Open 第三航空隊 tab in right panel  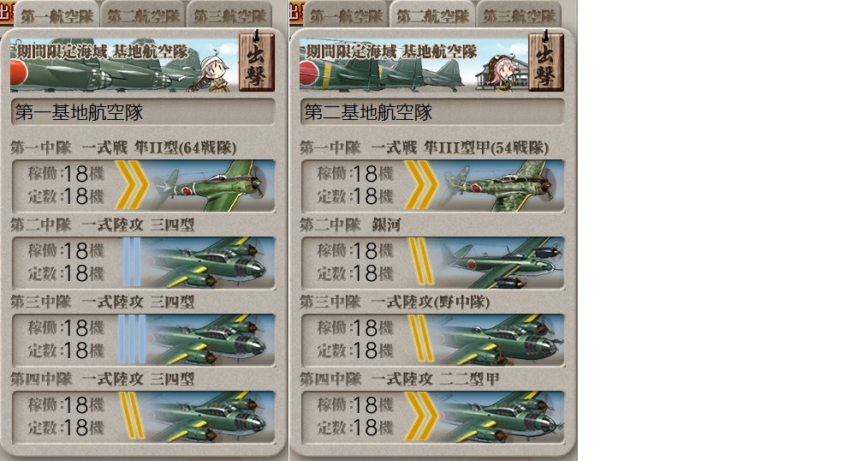pos(519,15)
